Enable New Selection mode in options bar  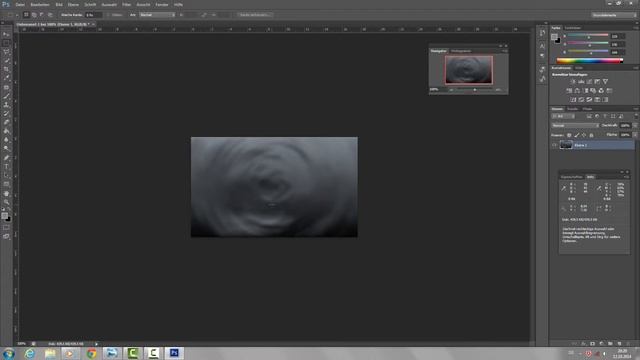[x=26, y=15]
